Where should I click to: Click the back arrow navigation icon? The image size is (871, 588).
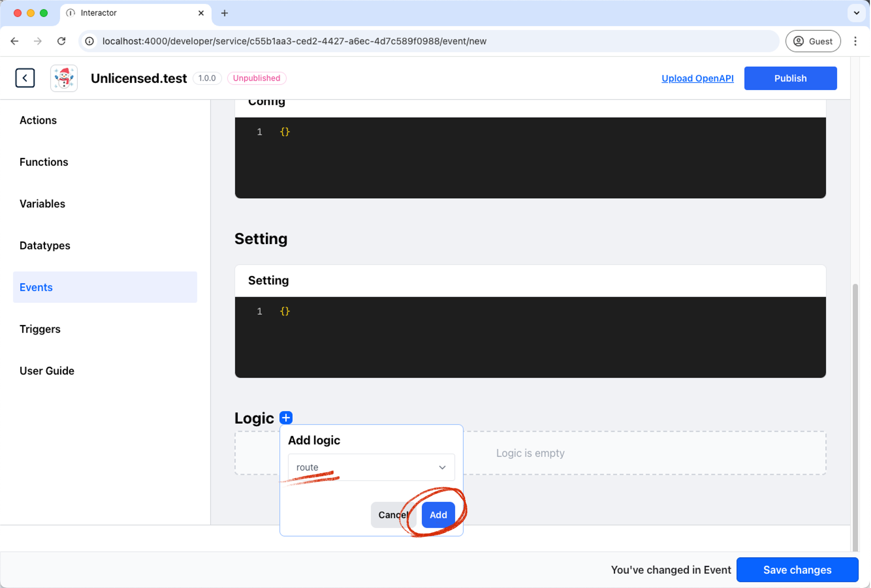pos(25,78)
